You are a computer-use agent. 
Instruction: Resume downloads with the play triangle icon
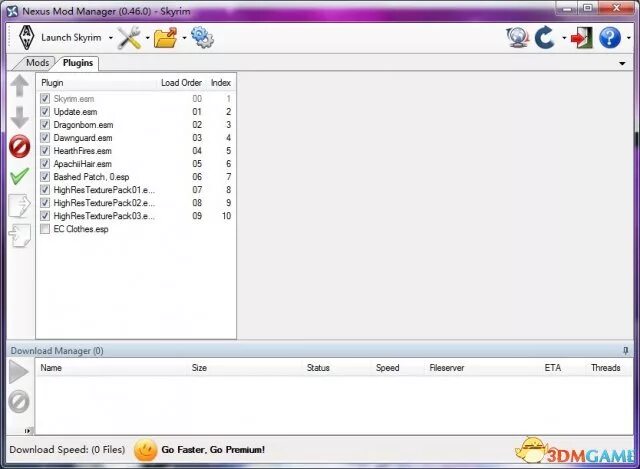pos(19,371)
